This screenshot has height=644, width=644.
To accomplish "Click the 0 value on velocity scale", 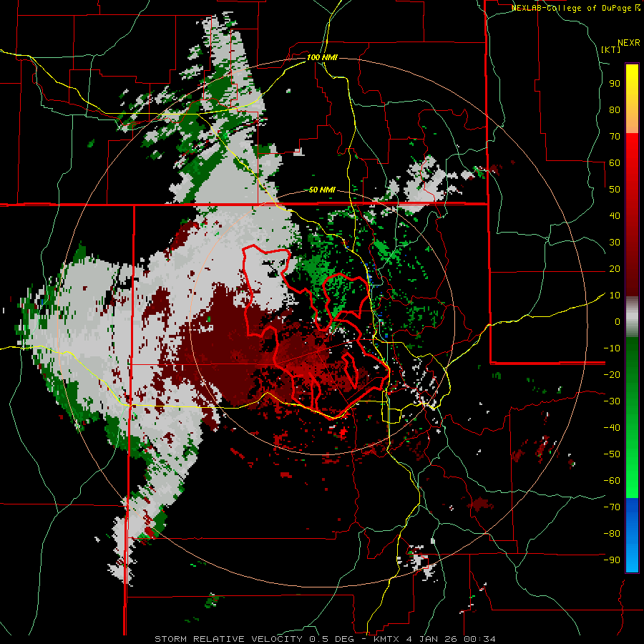I will (x=618, y=321).
